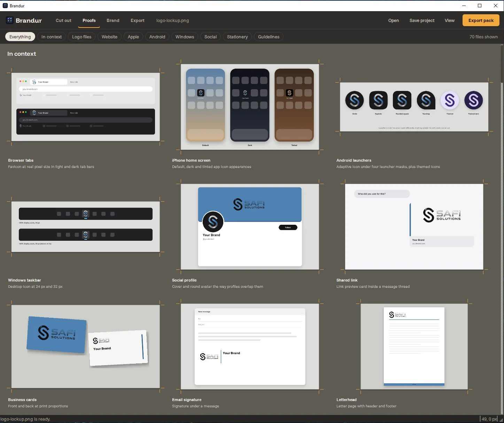Click the Teardrop launcher icon
Viewport: 504px width, 423px height.
[426, 100]
